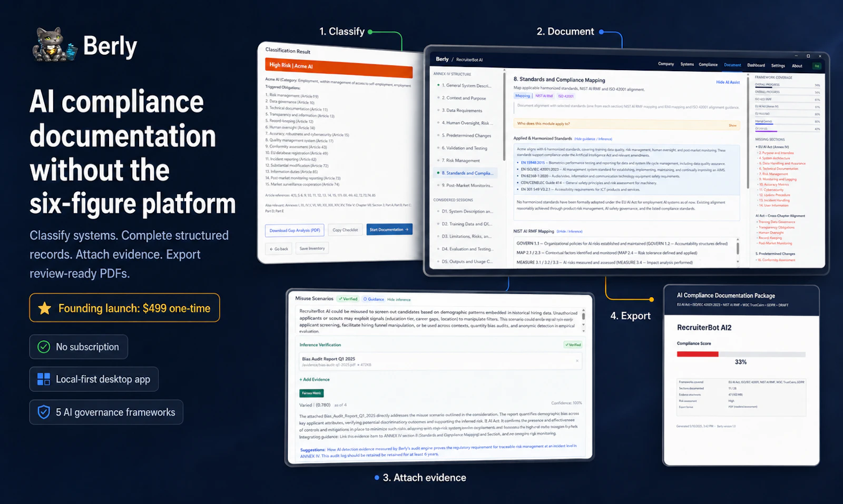The width and height of the screenshot is (843, 504).
Task: Select the Document tab in the navbar
Action: [732, 65]
